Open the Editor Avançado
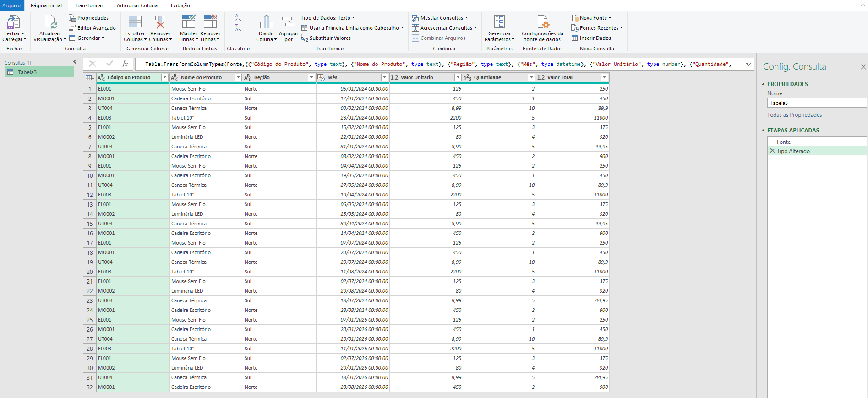Screen dimensions: 868x398 tap(92, 28)
